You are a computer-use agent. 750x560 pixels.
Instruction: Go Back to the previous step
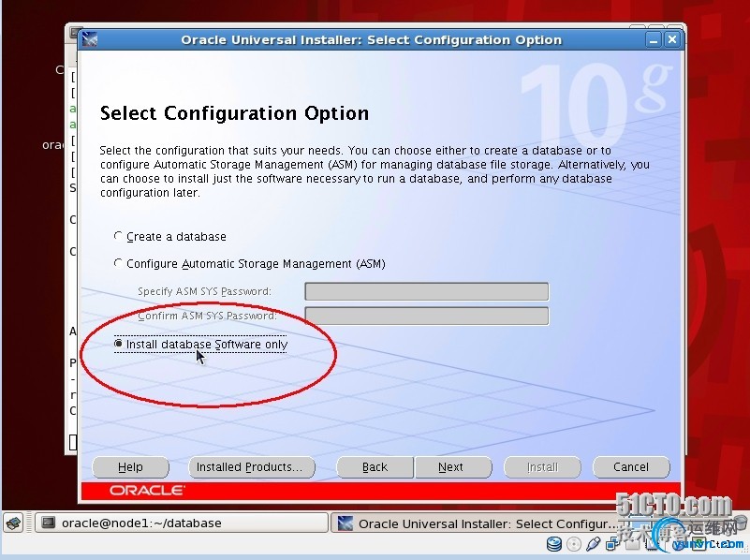(x=375, y=466)
